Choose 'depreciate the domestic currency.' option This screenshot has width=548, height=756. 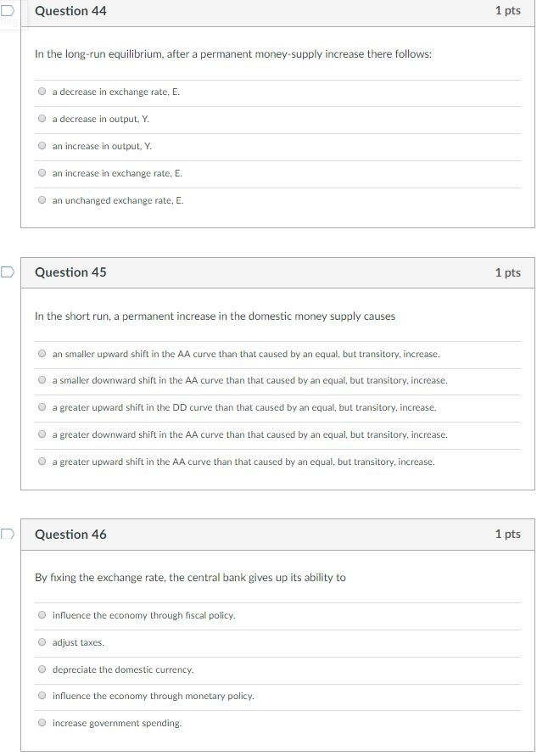42,669
